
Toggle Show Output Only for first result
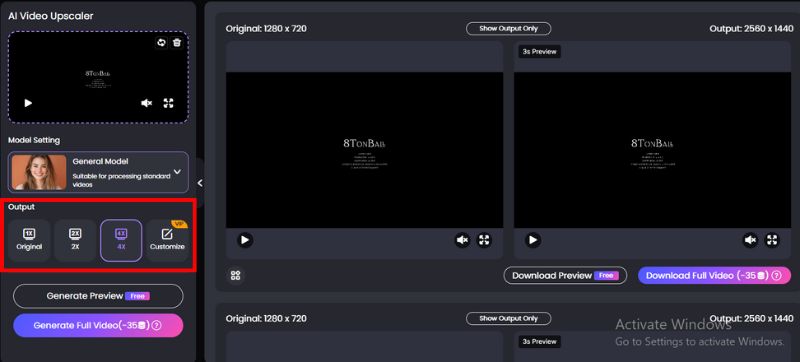509,29
